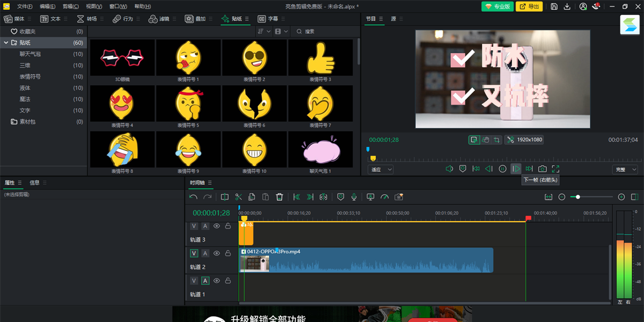644x322 pixels.
Task: Click the microphone voiceover record icon
Action: click(354, 197)
